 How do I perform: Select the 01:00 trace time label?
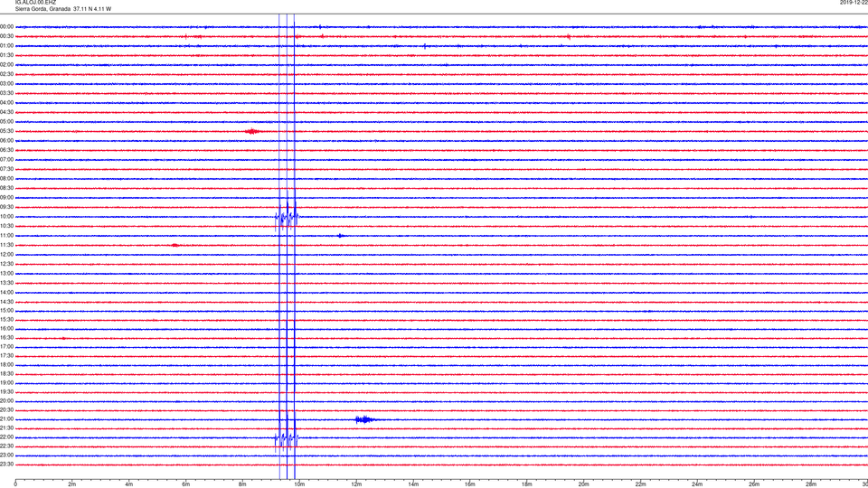pos(6,46)
